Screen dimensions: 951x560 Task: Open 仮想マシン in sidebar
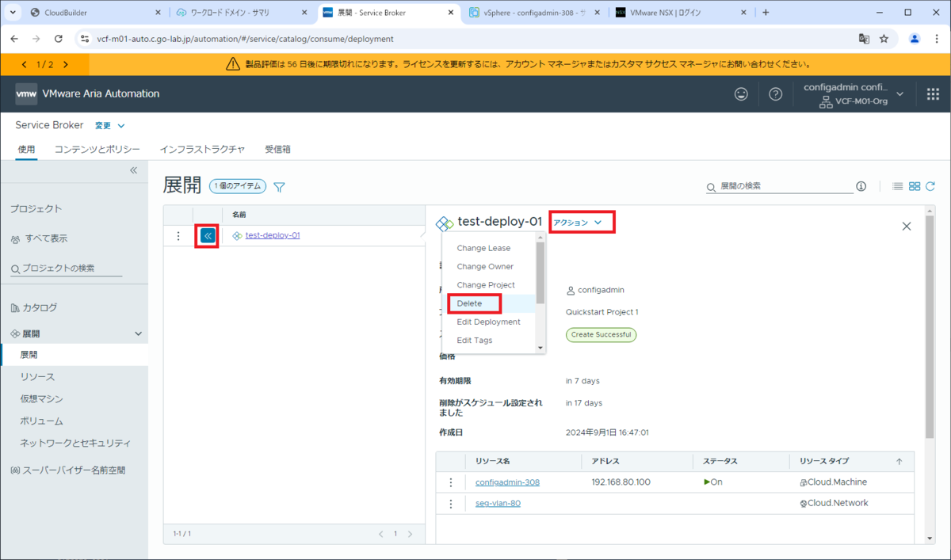[x=41, y=399]
